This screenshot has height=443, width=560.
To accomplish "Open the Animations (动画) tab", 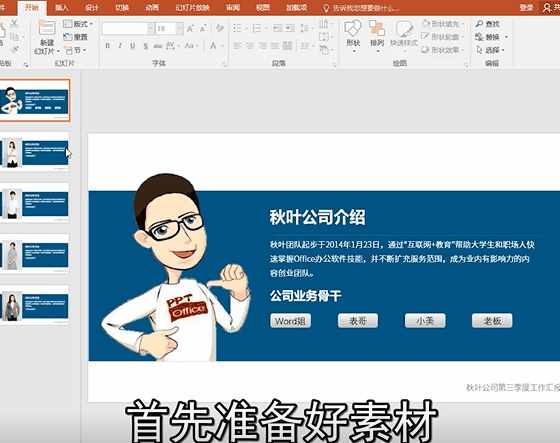I will click(x=152, y=8).
